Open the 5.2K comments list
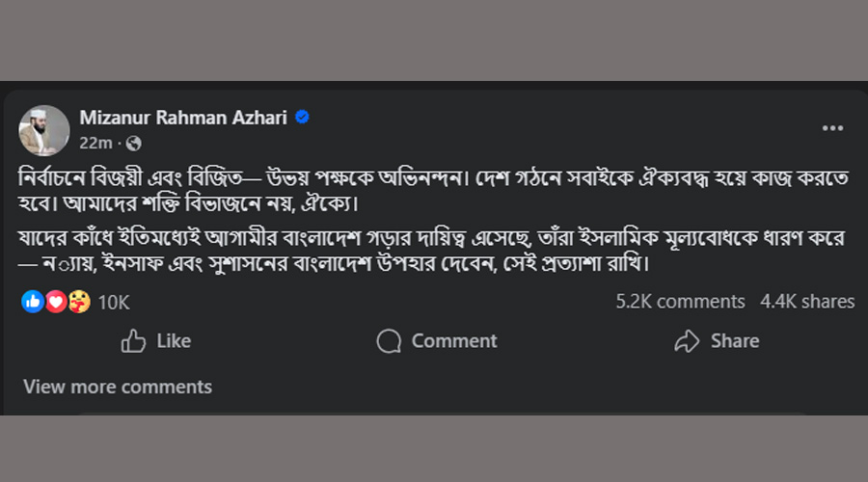This screenshot has height=482, width=868. [x=680, y=302]
